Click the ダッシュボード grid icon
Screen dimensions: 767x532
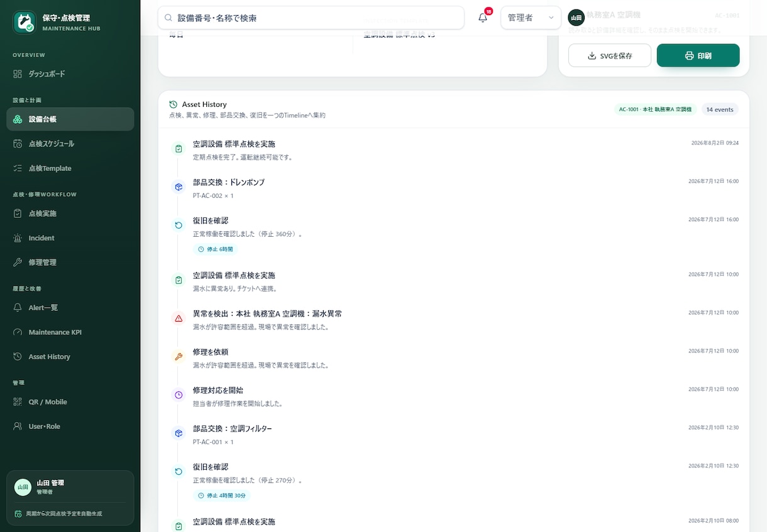(x=18, y=74)
